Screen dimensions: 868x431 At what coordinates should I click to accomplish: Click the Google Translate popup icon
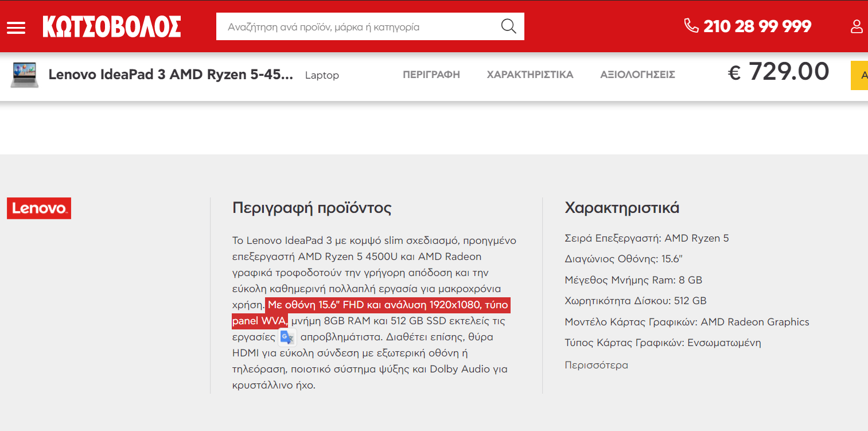coord(287,337)
